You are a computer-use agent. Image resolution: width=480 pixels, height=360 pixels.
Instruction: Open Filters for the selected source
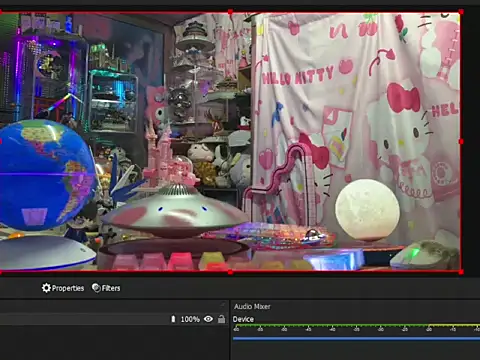[x=106, y=288]
